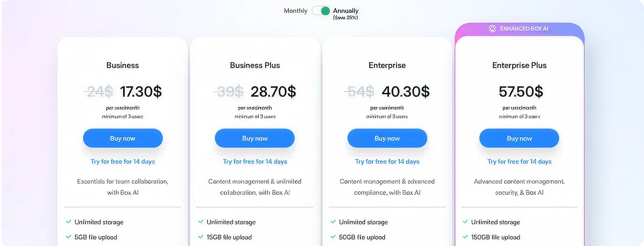Click checkmark beside Enterprise Plus Unlimited storage
Viewport: 644px width, 246px height.
[465, 222]
